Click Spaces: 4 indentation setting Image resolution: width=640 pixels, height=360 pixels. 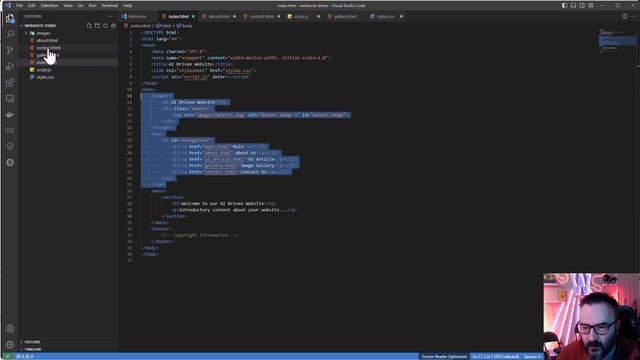click(532, 356)
